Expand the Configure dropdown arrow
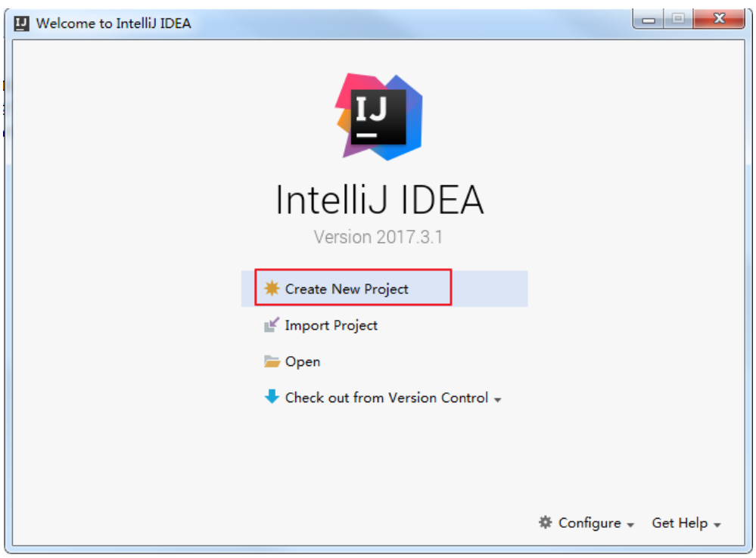Screen dimensions: 756x558 click(x=630, y=525)
